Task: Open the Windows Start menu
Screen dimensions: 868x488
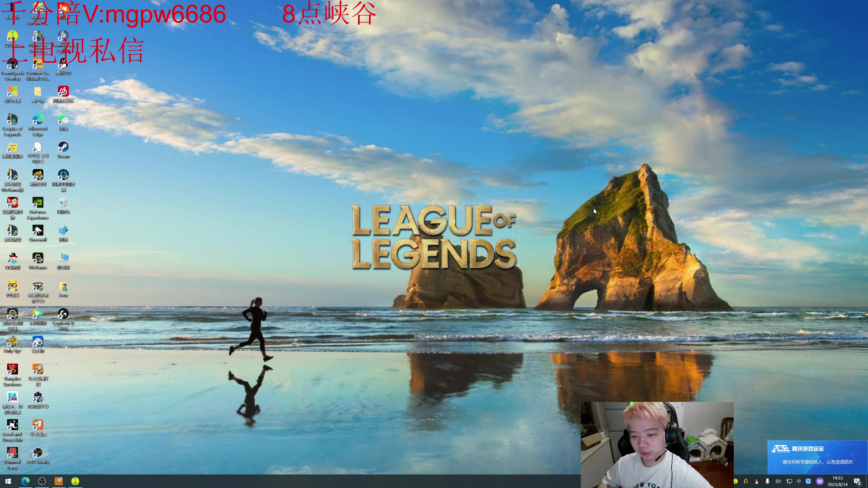Action: tap(8, 481)
